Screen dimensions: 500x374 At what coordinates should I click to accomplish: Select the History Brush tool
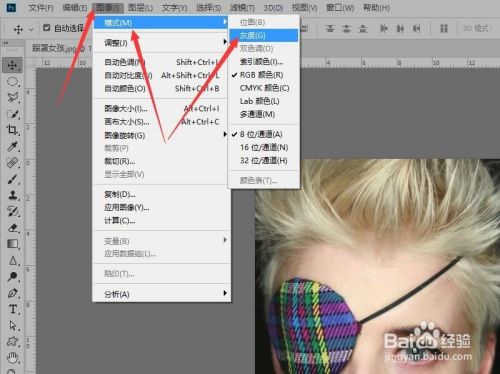click(13, 211)
